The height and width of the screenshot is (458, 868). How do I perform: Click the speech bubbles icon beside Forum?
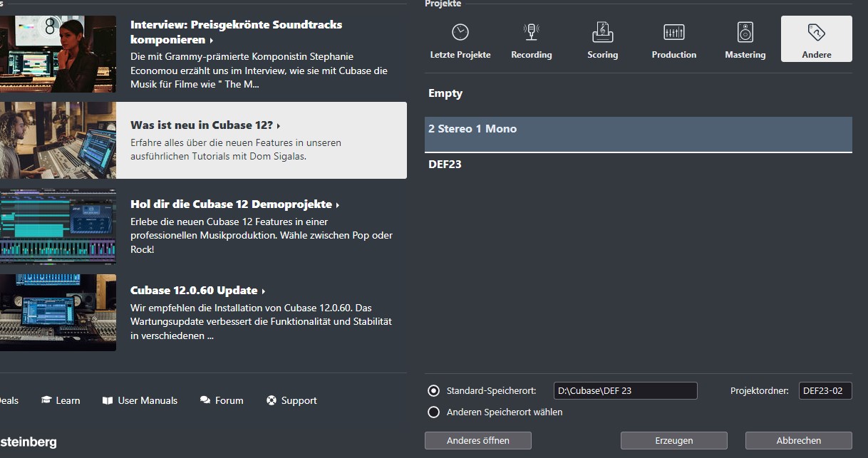(205, 400)
